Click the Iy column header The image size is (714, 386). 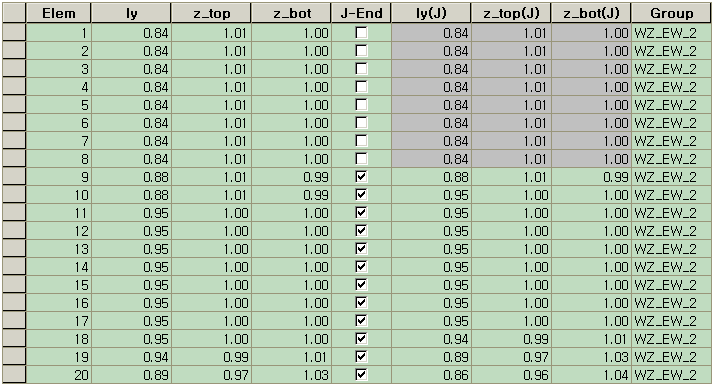point(131,13)
